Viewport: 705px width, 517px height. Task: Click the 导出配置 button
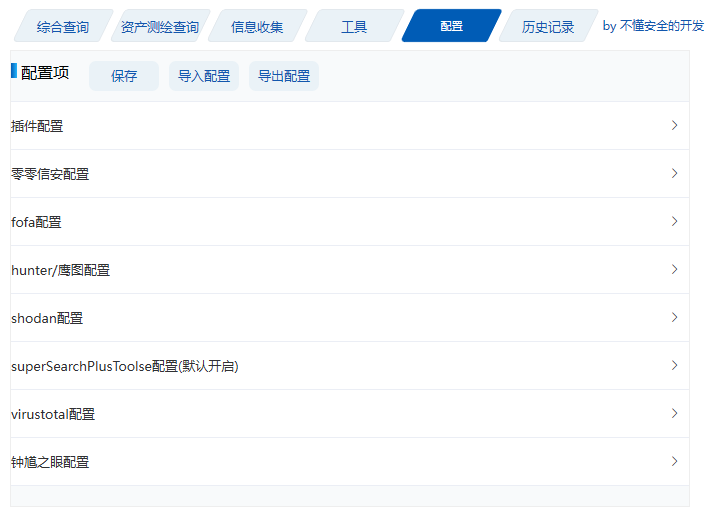(284, 76)
